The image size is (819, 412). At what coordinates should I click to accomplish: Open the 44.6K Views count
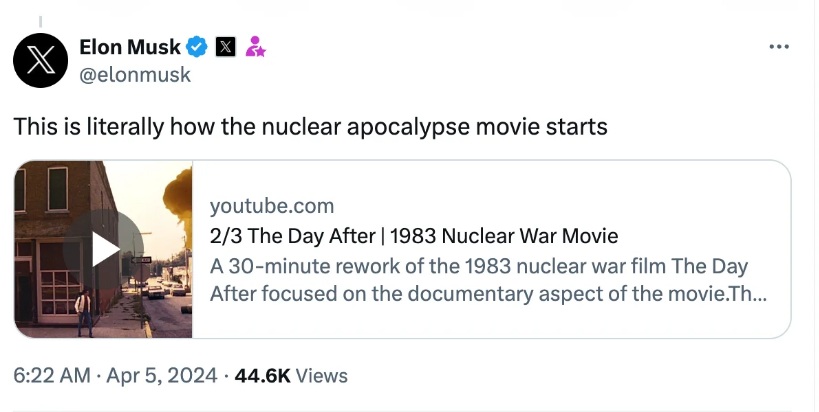291,376
